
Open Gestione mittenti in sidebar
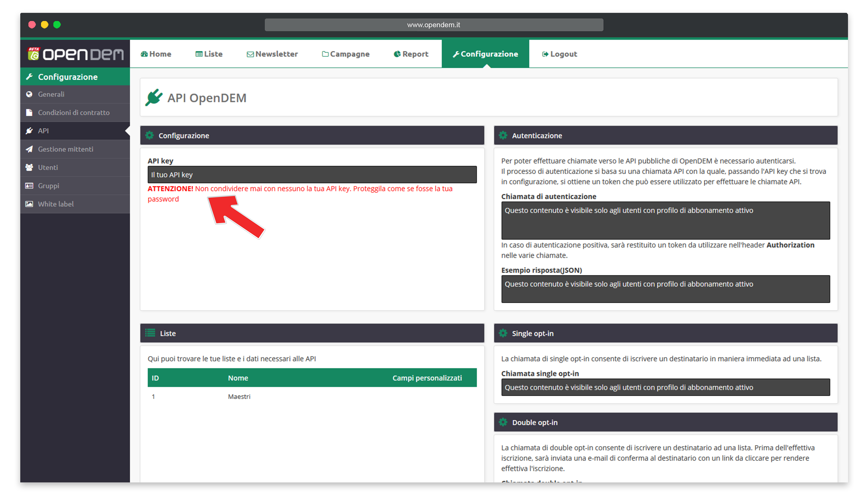(x=75, y=149)
